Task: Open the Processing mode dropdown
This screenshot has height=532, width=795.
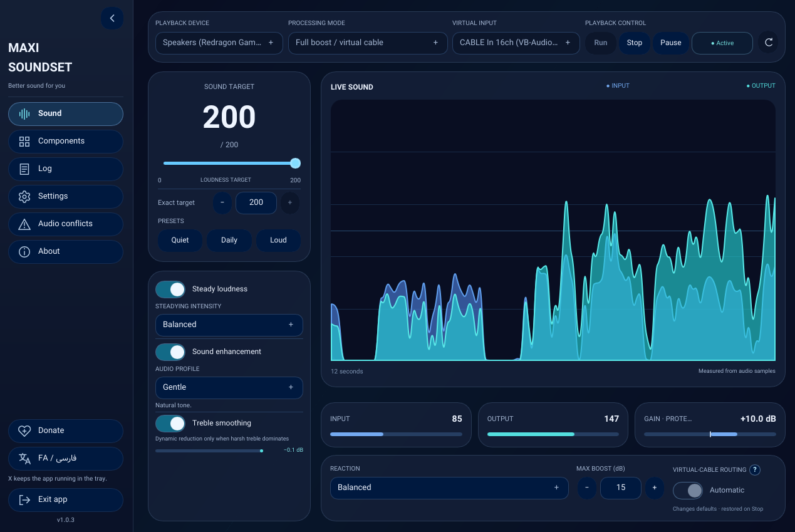Action: tap(367, 43)
